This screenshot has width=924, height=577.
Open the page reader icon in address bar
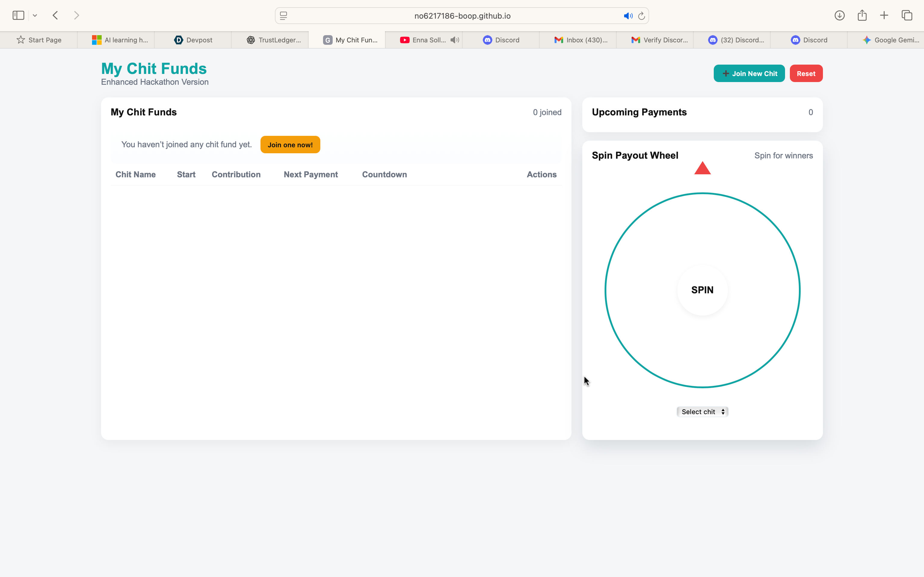click(x=283, y=16)
